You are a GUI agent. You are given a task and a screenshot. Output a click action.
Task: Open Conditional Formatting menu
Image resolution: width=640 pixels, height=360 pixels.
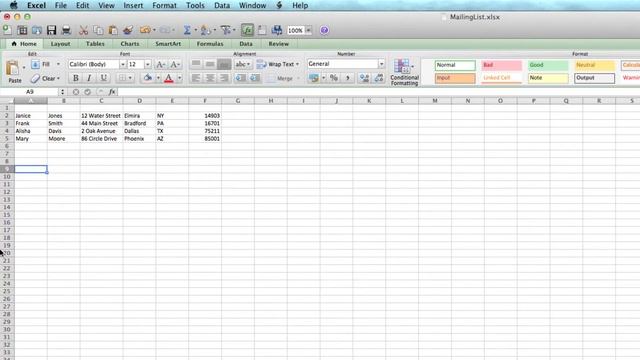pyautogui.click(x=404, y=72)
